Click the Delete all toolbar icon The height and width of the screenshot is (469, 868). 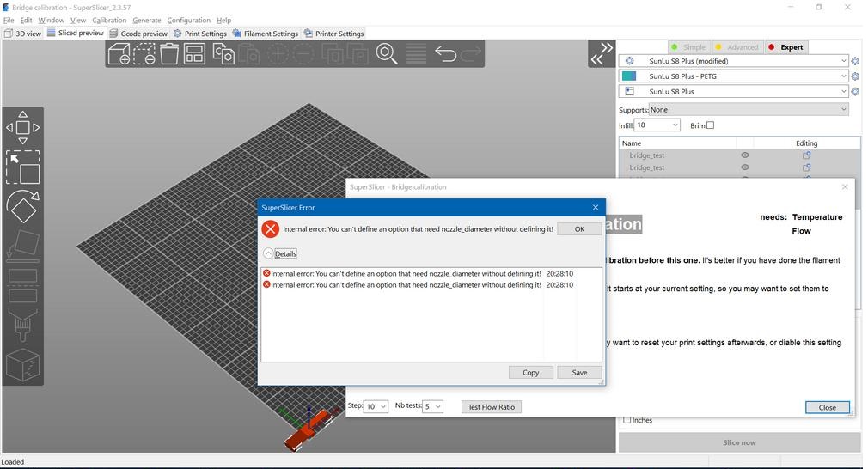click(x=144, y=54)
